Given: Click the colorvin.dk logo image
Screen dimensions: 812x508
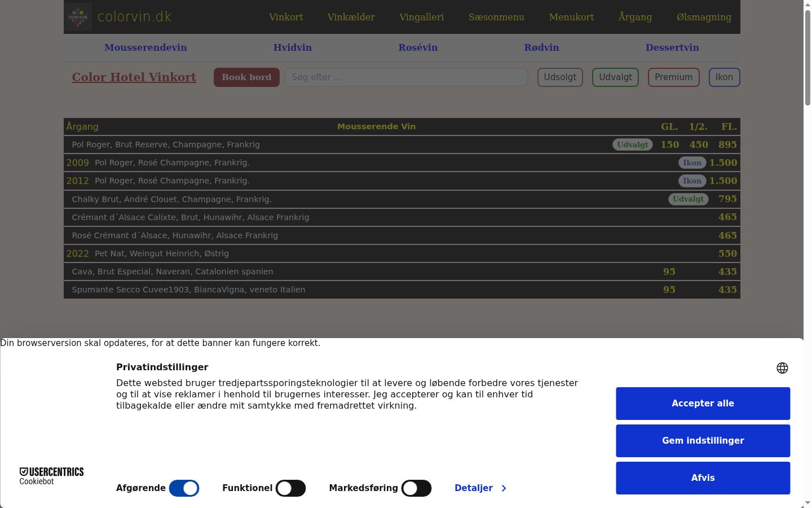Looking at the screenshot, I should point(78,17).
